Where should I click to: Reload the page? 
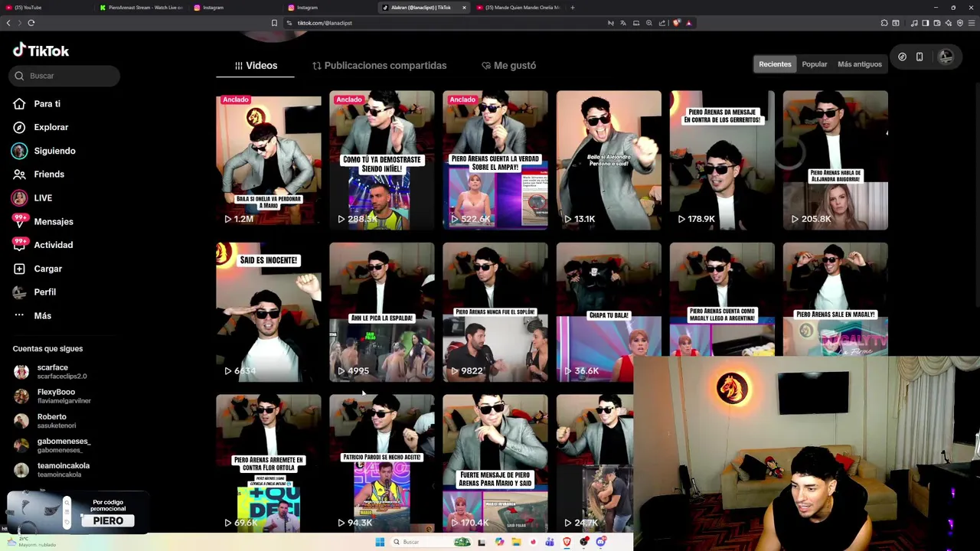tap(31, 23)
